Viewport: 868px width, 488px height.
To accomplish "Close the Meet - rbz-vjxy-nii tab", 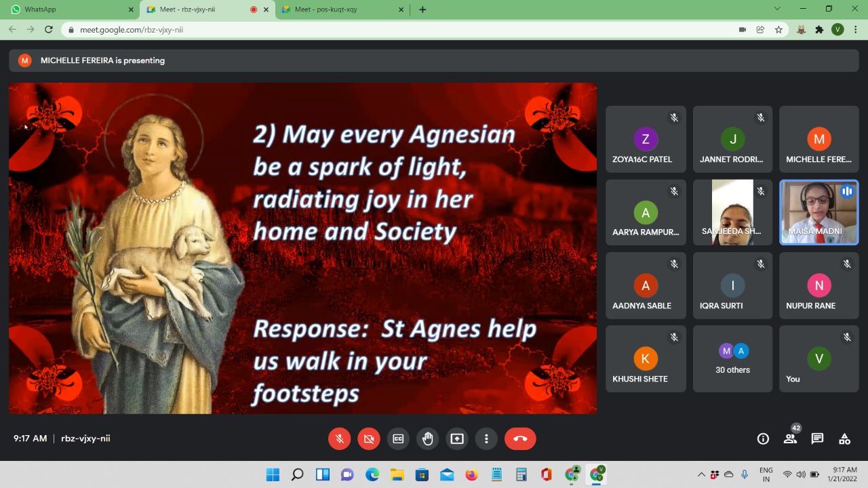I will point(267,9).
